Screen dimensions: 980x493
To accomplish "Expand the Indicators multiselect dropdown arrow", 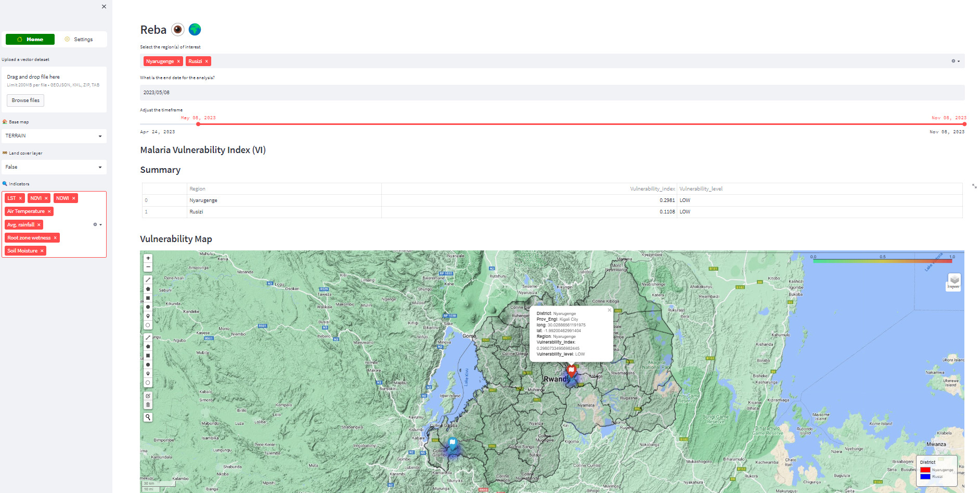I will 101,225.
